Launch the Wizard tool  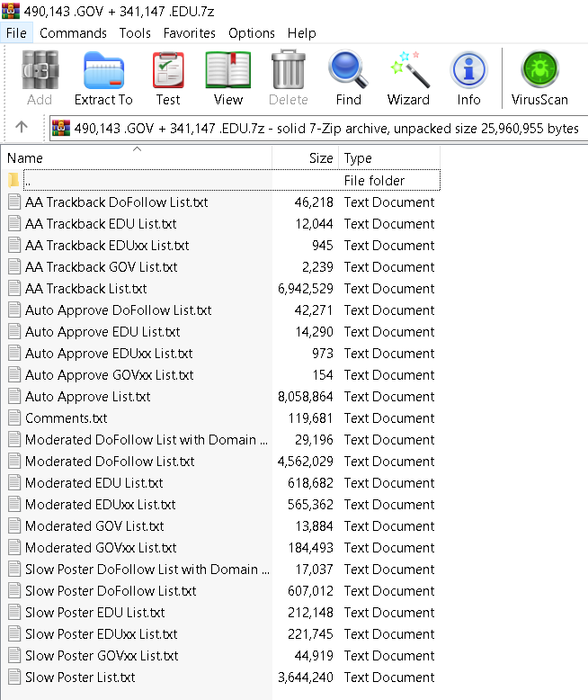click(x=408, y=78)
